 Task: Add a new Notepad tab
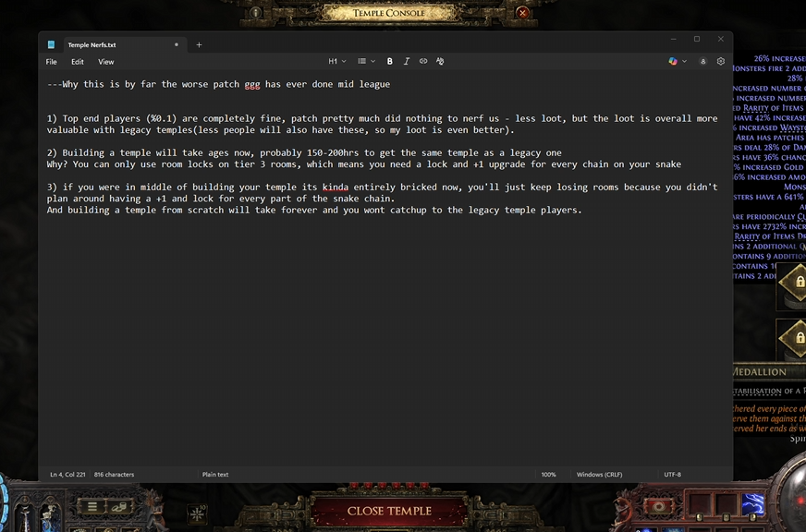point(199,45)
